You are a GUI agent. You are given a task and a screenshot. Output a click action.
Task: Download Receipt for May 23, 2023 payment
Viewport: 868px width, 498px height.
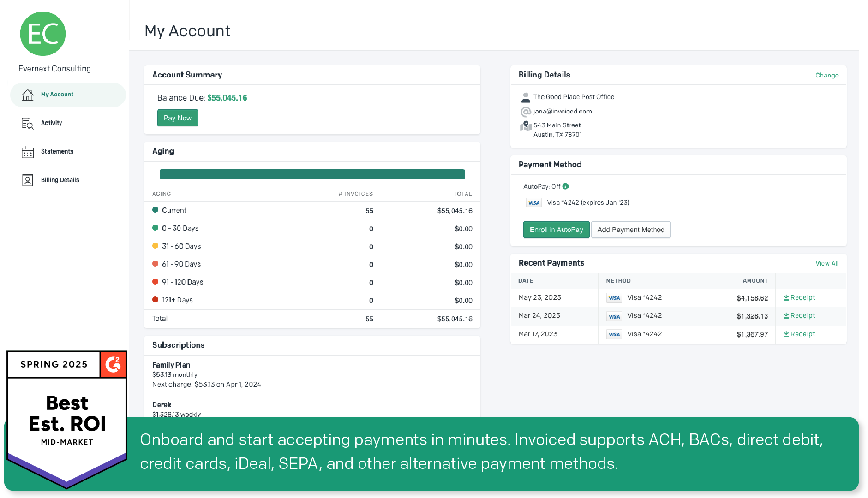pos(799,298)
